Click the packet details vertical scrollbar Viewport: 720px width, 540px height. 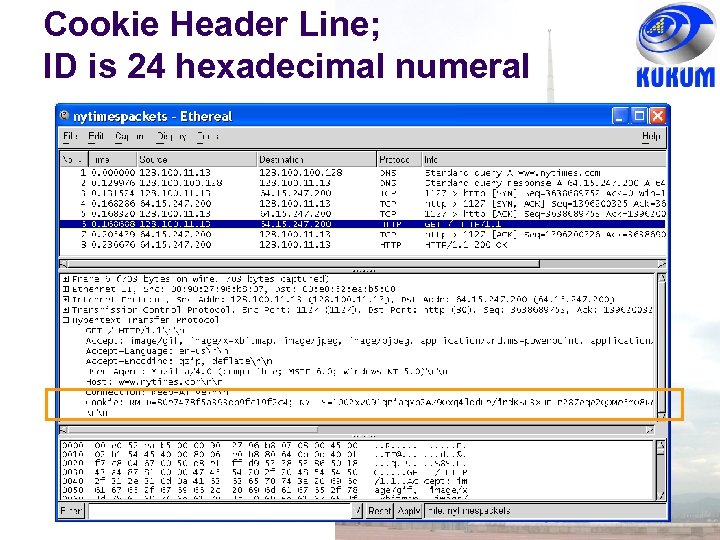pos(661,348)
